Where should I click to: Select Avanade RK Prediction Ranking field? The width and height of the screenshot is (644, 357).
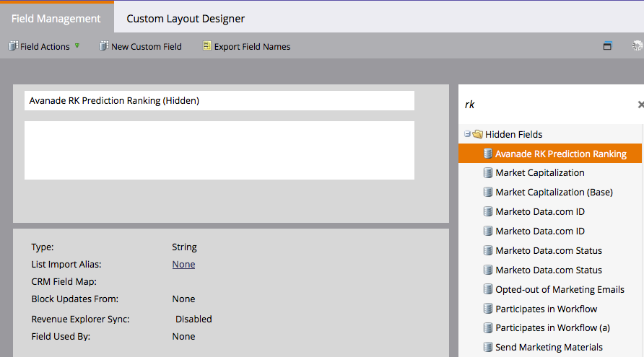pyautogui.click(x=560, y=154)
